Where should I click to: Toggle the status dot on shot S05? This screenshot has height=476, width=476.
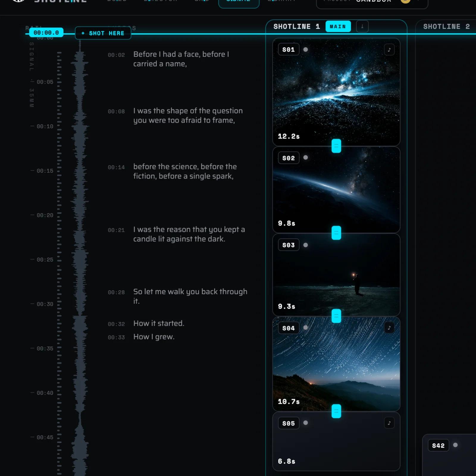(306, 423)
